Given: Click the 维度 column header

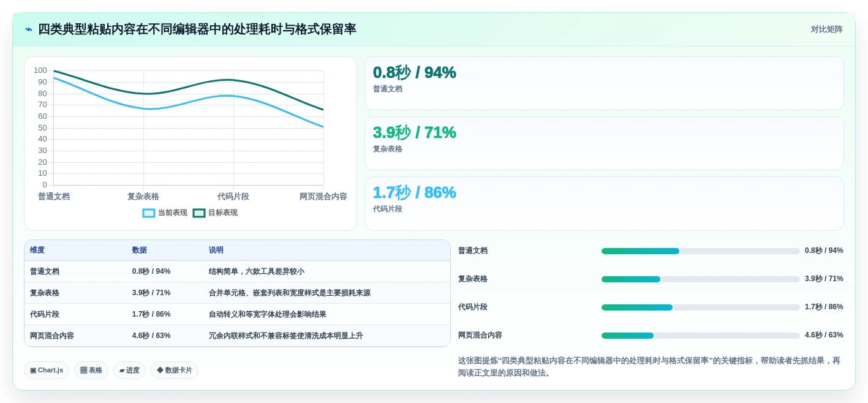Looking at the screenshot, I should click(x=37, y=250).
